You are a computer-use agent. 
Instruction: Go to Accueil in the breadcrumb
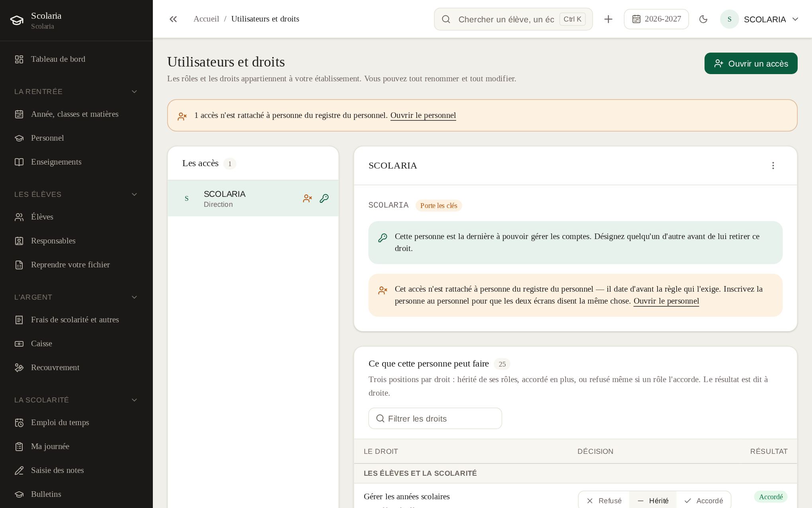pyautogui.click(x=206, y=19)
